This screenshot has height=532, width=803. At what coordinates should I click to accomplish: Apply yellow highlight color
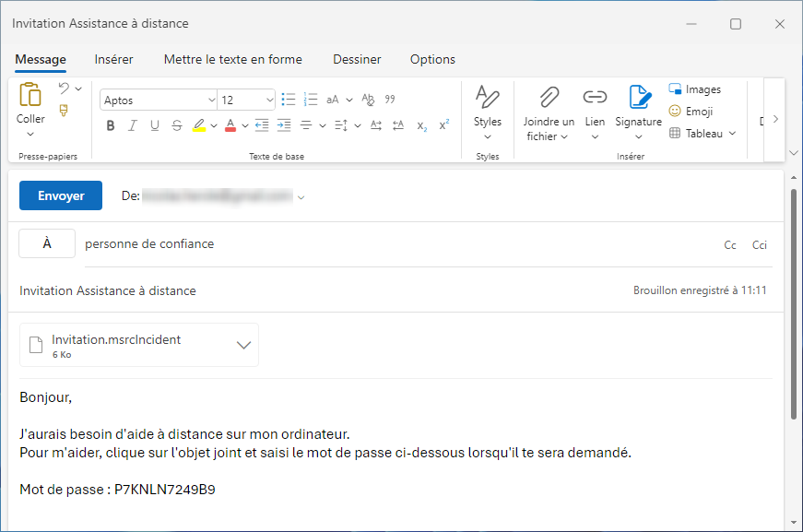click(x=199, y=125)
